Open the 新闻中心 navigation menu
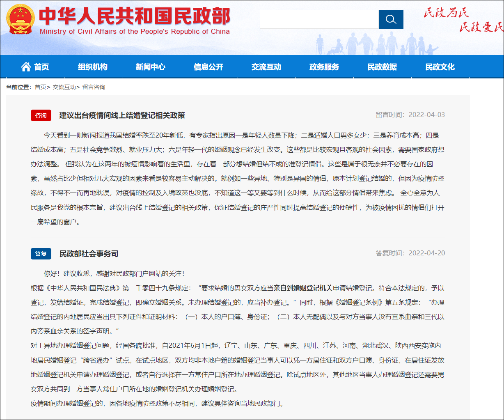Viewport: 504px width, 420px height. 150,67
